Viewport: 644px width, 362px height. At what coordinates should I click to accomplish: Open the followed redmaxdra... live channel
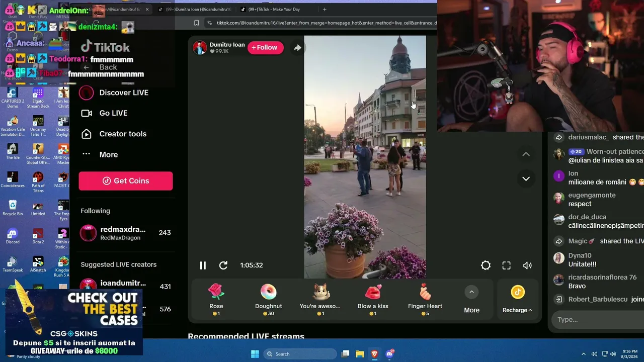click(126, 233)
